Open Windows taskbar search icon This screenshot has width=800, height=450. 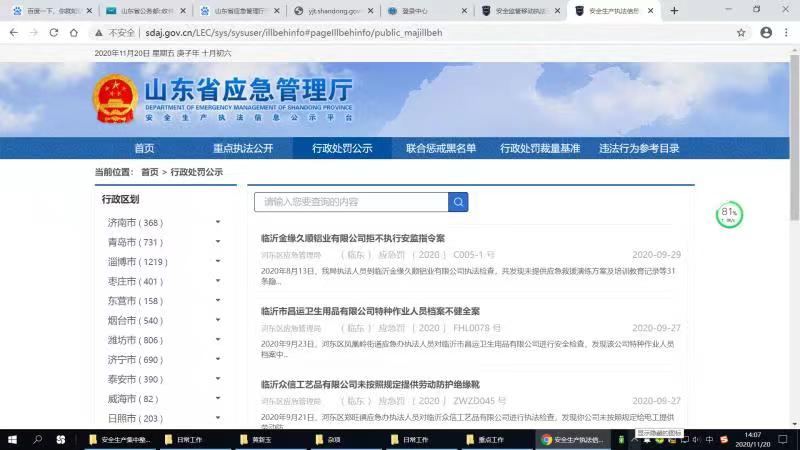[x=37, y=439]
